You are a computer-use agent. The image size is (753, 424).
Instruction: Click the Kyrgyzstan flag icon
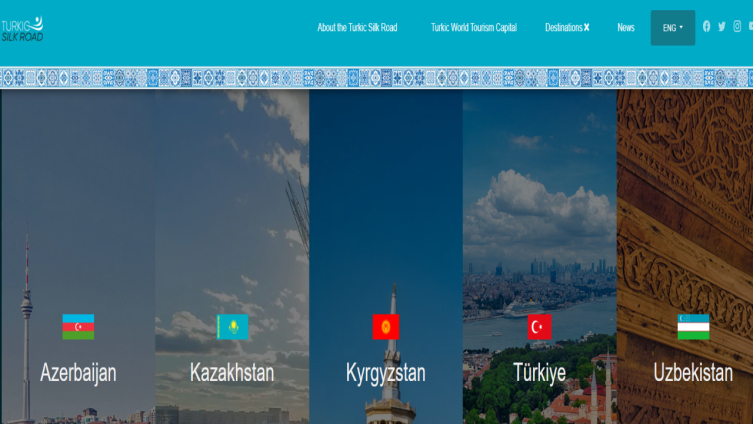(386, 327)
